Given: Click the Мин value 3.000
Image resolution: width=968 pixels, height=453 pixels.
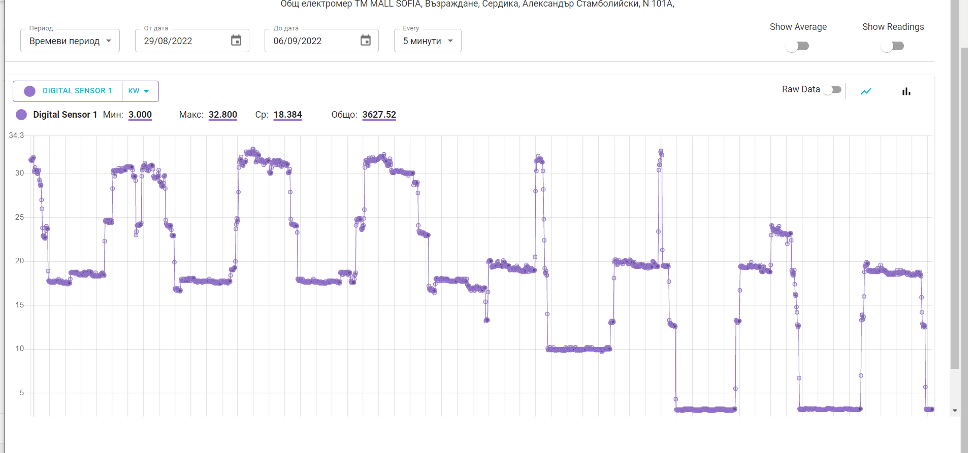Looking at the screenshot, I should (140, 115).
